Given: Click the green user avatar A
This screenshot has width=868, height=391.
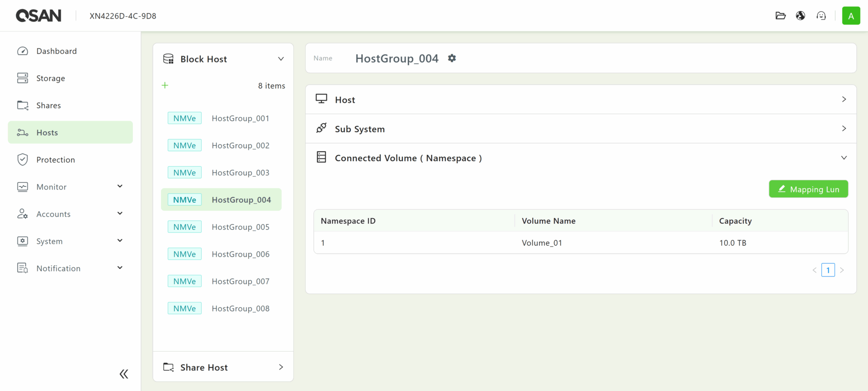Looking at the screenshot, I should coord(851,16).
